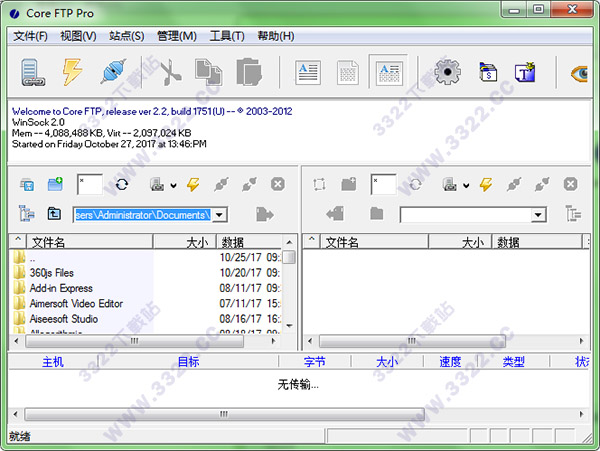
Task: Select the Add-in Express folder
Action: (61, 288)
